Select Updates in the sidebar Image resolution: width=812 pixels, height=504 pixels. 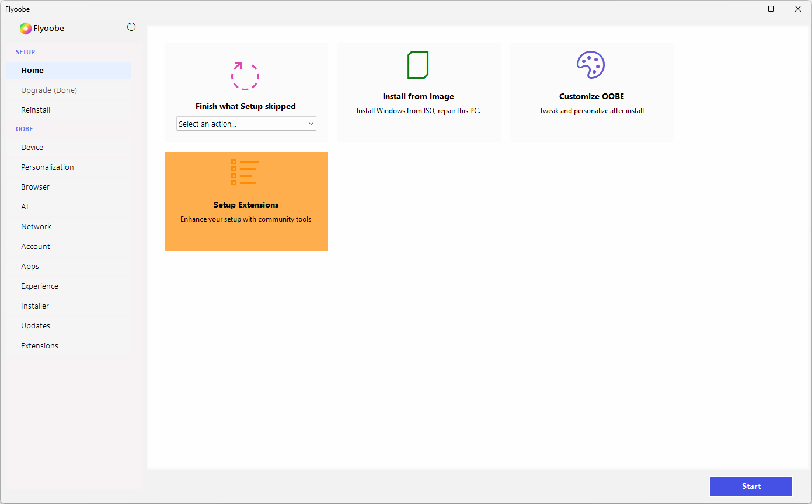(x=36, y=326)
